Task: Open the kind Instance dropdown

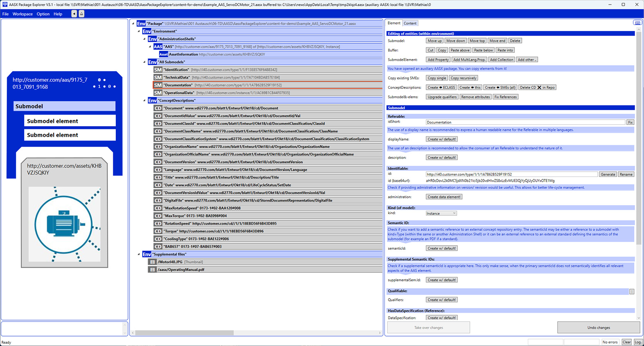Action: (x=441, y=213)
